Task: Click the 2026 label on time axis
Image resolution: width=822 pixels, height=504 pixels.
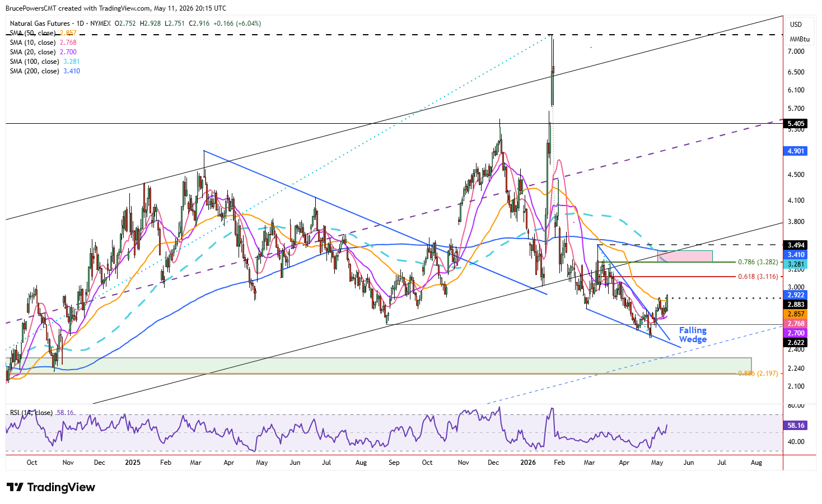Action: tap(528, 463)
